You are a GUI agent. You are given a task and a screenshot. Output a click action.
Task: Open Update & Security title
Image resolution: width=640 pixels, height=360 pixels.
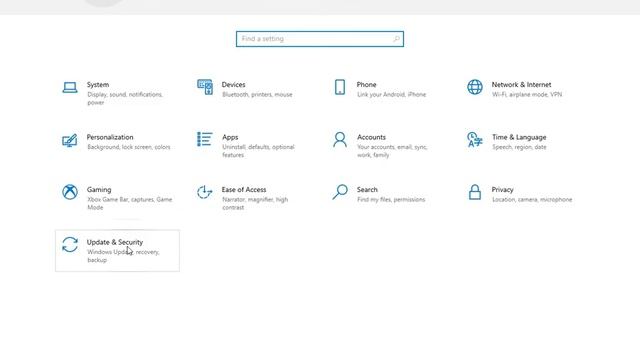pos(115,242)
